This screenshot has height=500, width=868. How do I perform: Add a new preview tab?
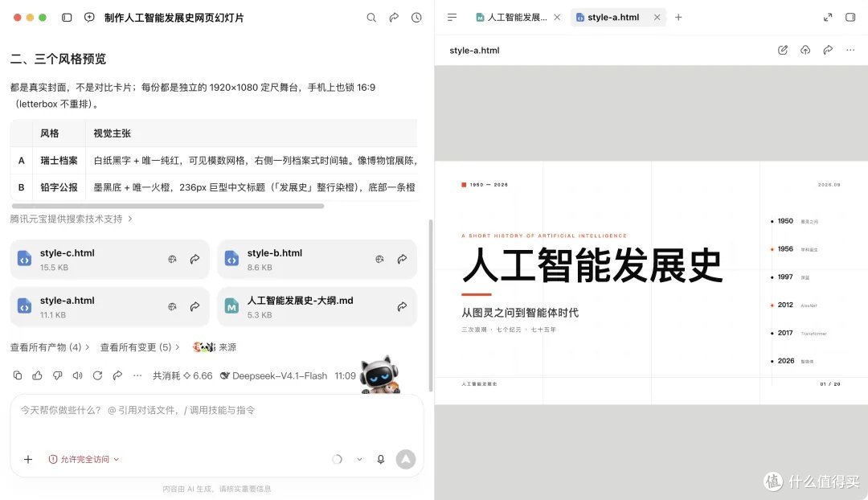pos(678,17)
